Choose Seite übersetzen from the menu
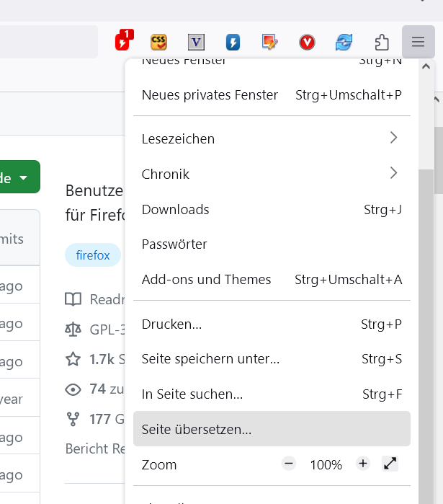Viewport: 443px width, 504px height. tap(272, 429)
